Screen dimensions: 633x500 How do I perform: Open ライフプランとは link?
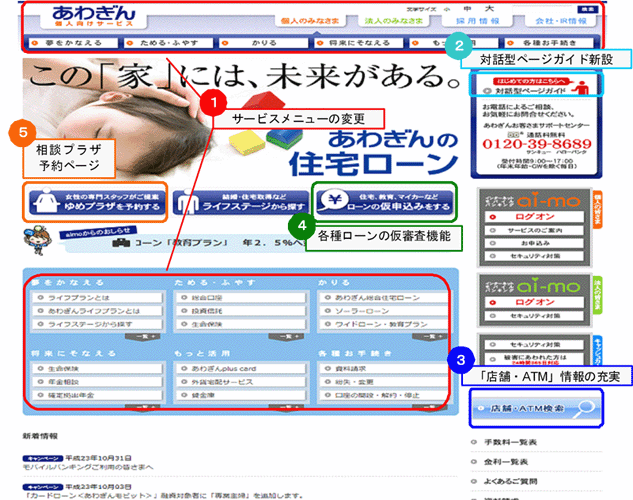98,298
